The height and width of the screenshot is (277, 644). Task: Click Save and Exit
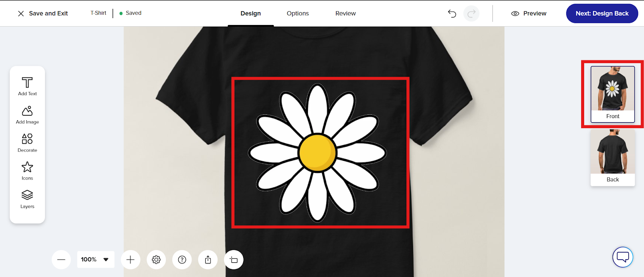(x=43, y=13)
